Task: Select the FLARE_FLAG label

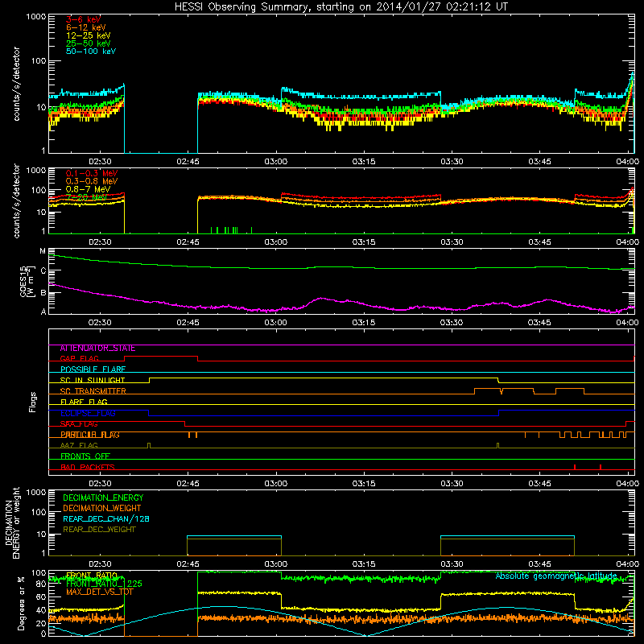Action: click(84, 402)
